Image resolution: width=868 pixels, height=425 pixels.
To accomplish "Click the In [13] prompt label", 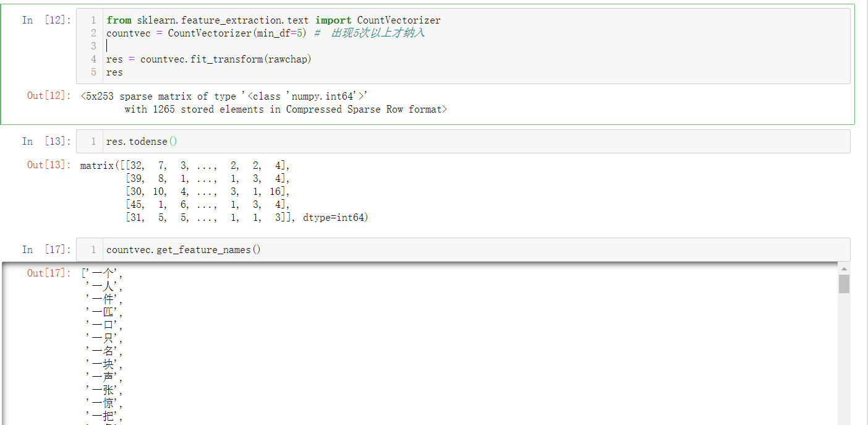I will click(46, 141).
